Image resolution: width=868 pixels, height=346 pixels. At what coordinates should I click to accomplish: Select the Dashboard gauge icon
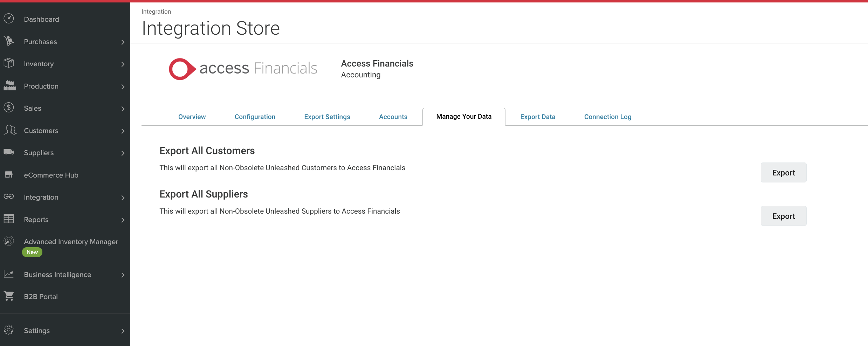[9, 19]
